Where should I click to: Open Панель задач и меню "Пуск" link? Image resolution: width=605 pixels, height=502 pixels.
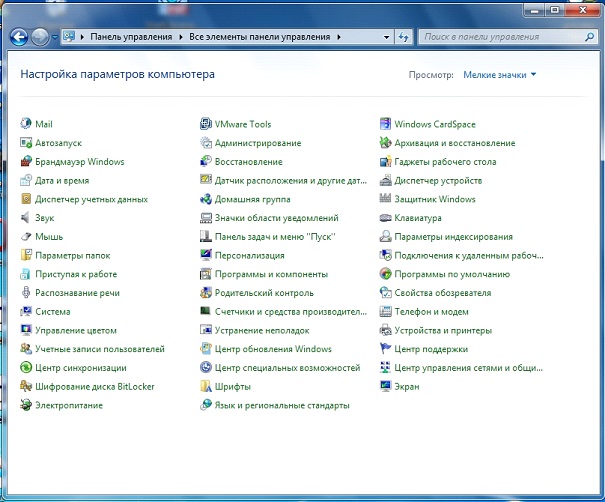[x=275, y=237]
